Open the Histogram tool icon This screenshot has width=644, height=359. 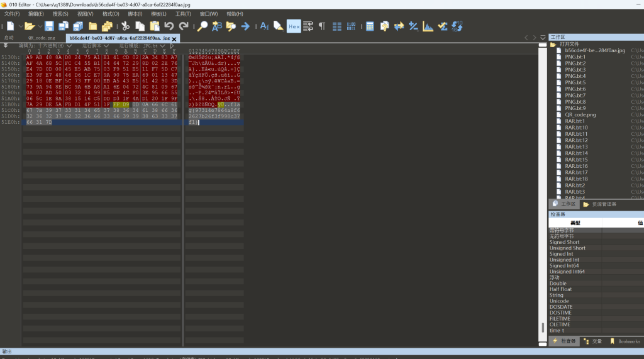point(428,26)
